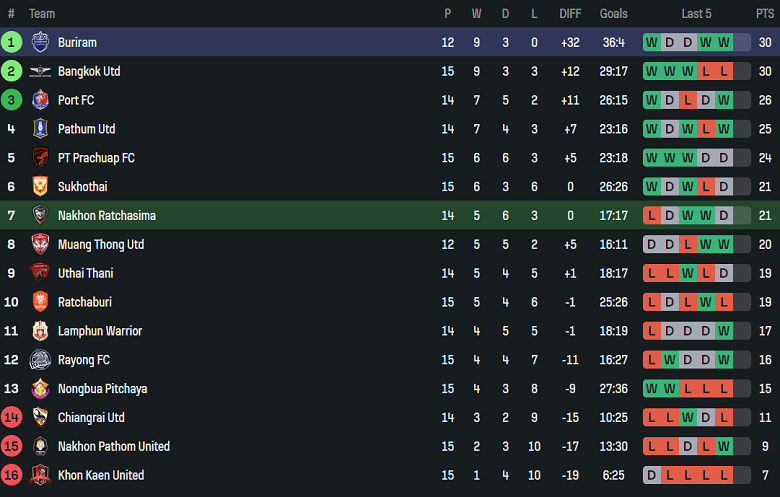Click Buriram's most recent win badge
780x497 pixels.
pos(724,42)
